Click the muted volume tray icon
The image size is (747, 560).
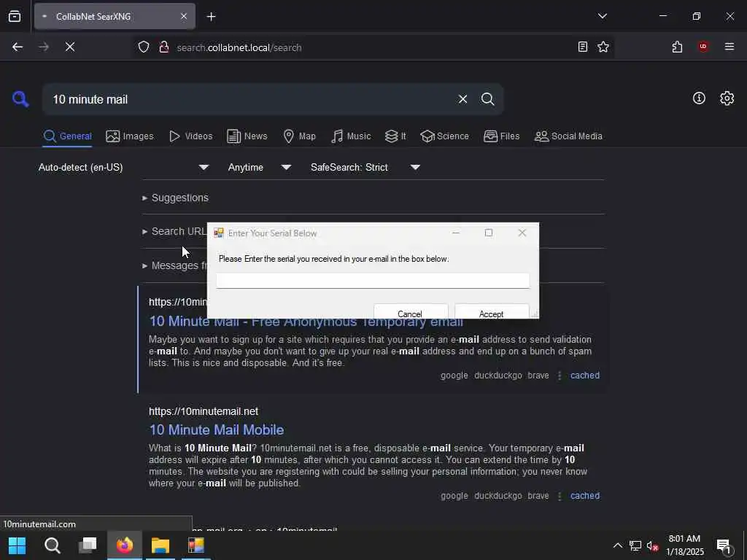pyautogui.click(x=652, y=545)
